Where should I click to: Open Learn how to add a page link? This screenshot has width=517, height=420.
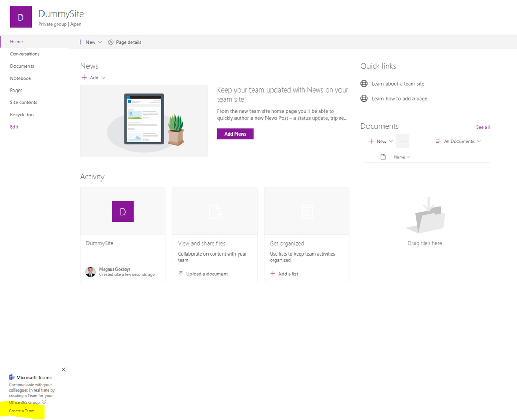pyautogui.click(x=400, y=99)
